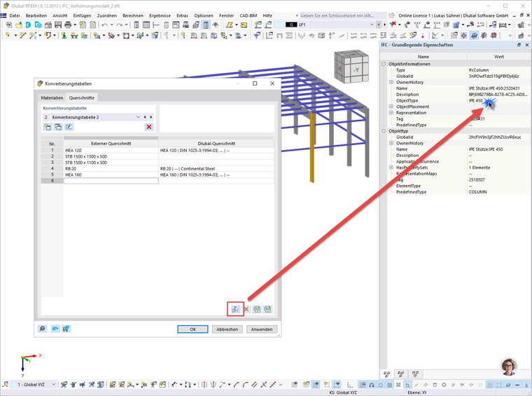The image size is (532, 396).
Task: Open the 1 - Global XYZ coordinate dropdown
Action: (53, 385)
